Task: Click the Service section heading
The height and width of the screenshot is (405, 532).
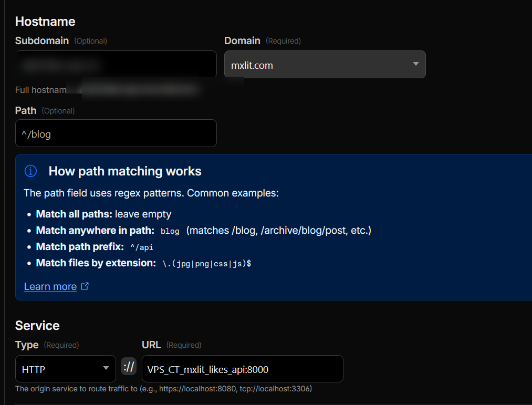Action: click(x=37, y=326)
